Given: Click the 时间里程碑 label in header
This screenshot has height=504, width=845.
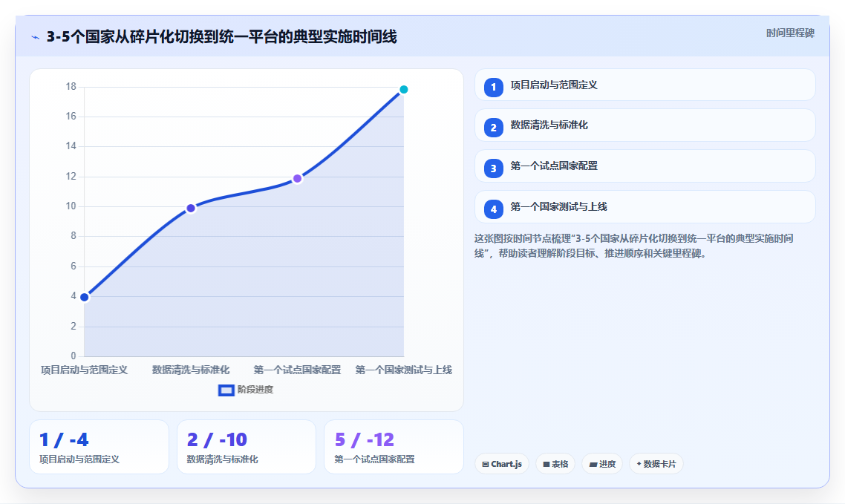Looking at the screenshot, I should tap(790, 33).
